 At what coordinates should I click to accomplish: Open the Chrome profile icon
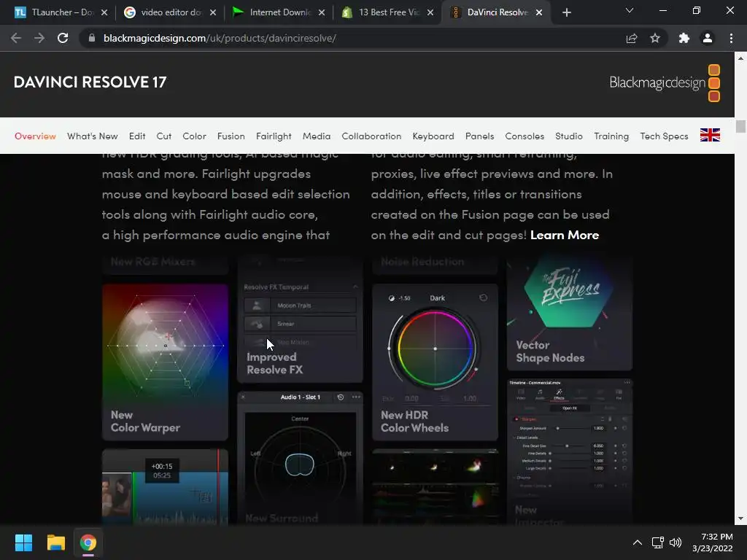tap(708, 38)
